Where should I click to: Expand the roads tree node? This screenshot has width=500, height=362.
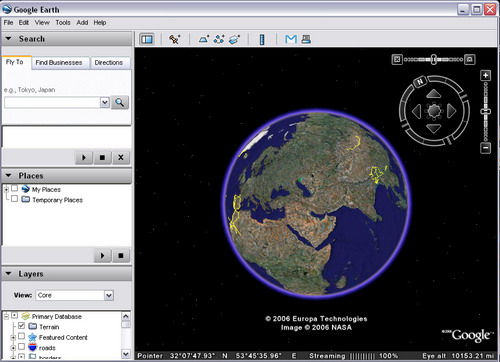click(13, 348)
